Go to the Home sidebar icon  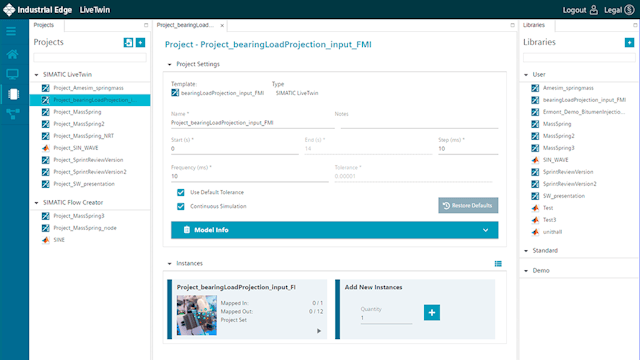pyautogui.click(x=12, y=54)
